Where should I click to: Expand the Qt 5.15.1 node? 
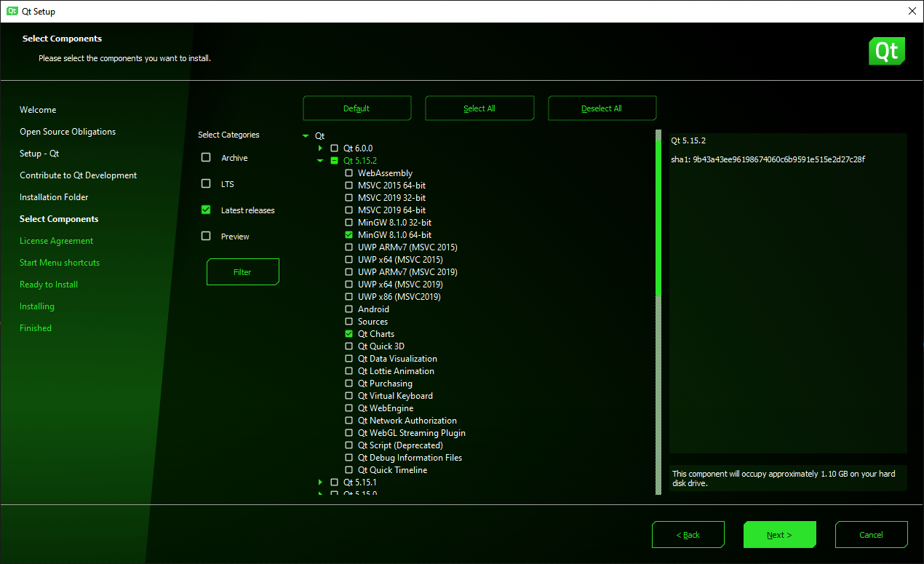pos(320,482)
